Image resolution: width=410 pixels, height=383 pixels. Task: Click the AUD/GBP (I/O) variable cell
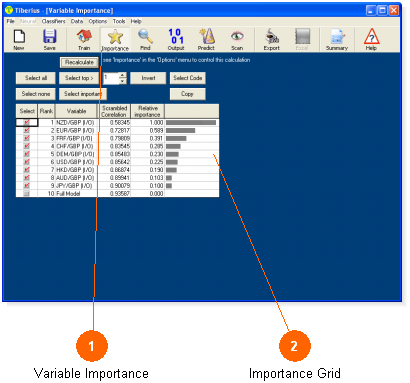coord(76,178)
